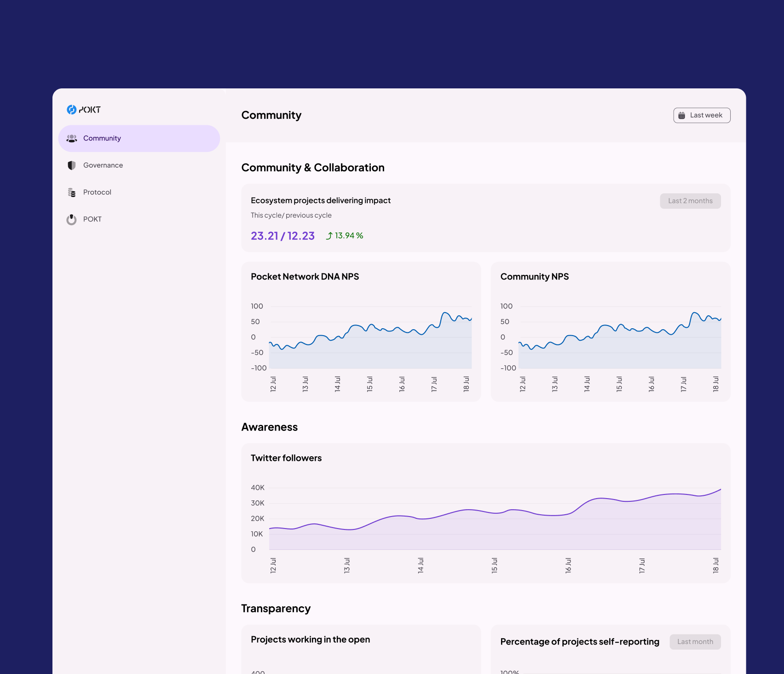Screen dimensions: 784x674
Task: Click the POKT logo icon
Action: coord(71,110)
